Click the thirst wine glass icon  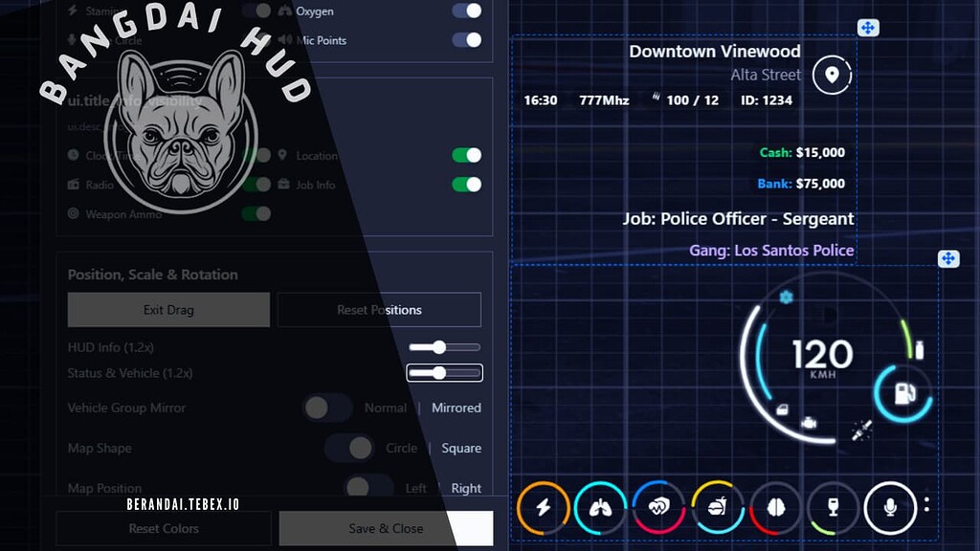coord(835,508)
